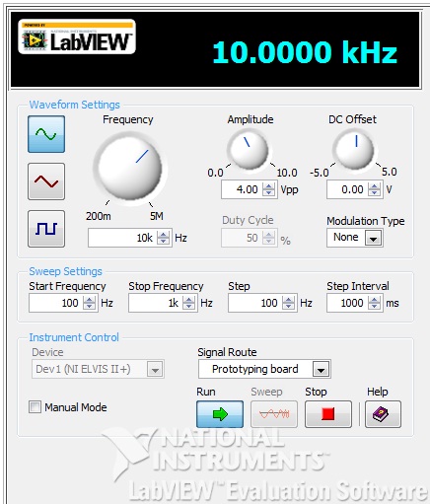The image size is (430, 504).
Task: Click the Start Frequency input field
Action: [55, 303]
